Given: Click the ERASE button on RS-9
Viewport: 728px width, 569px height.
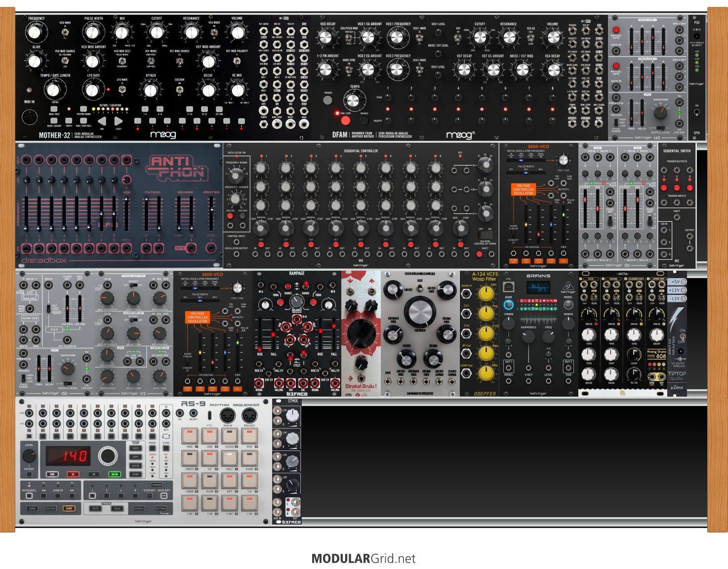Looking at the screenshot, I should pyautogui.click(x=135, y=465).
